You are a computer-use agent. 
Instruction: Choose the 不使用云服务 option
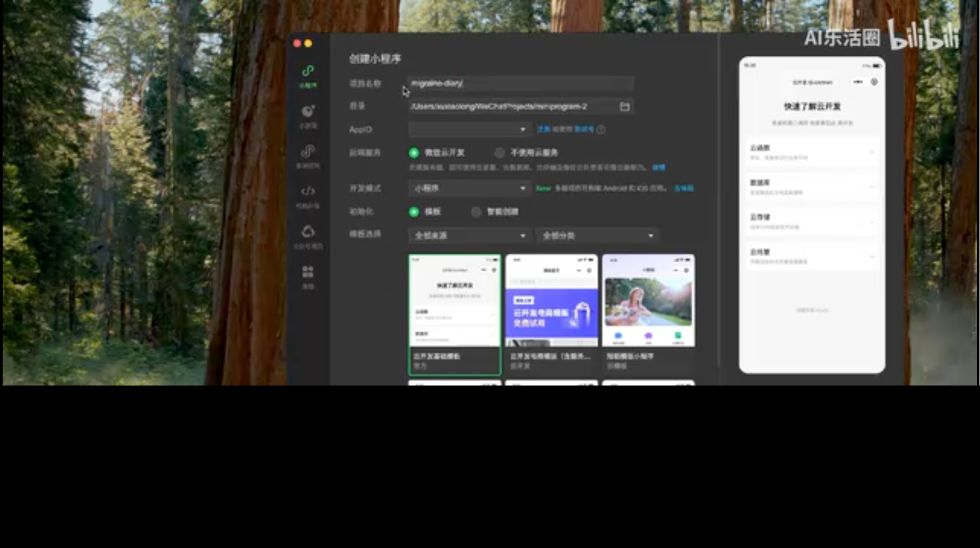500,152
